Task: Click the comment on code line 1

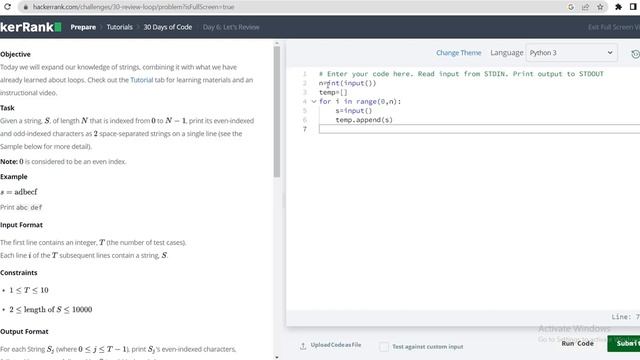Action: click(461, 74)
